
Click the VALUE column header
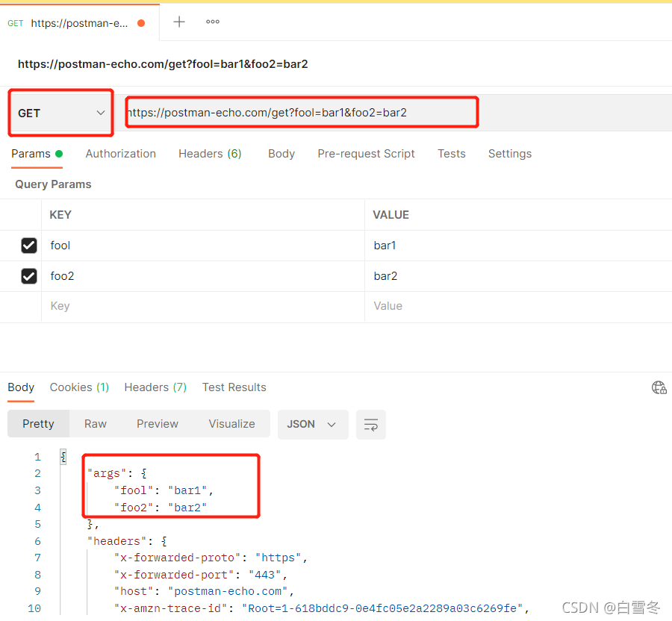click(x=391, y=215)
